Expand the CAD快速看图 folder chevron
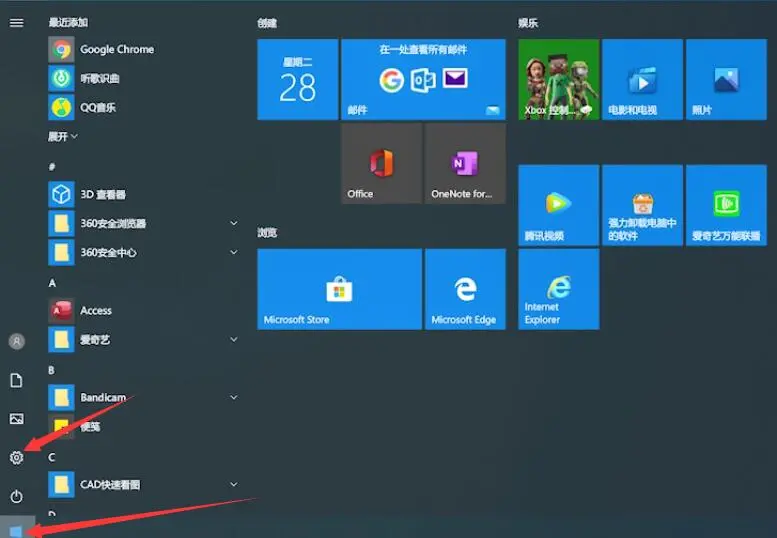 pyautogui.click(x=234, y=484)
